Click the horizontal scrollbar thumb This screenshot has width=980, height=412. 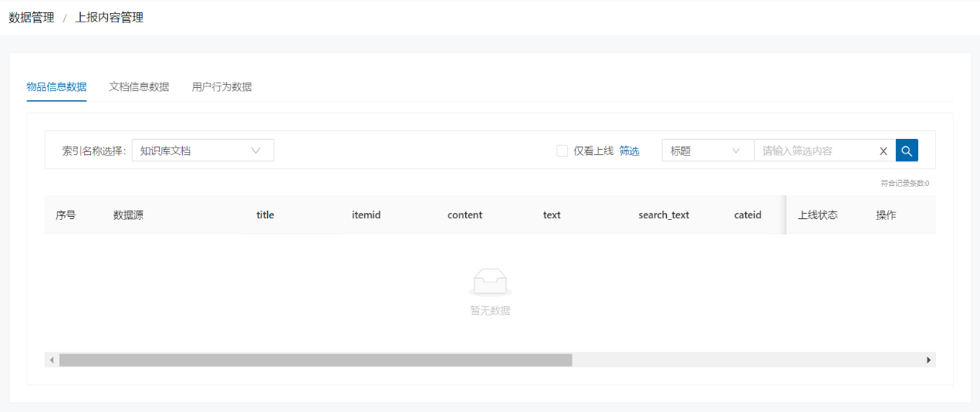coord(316,360)
